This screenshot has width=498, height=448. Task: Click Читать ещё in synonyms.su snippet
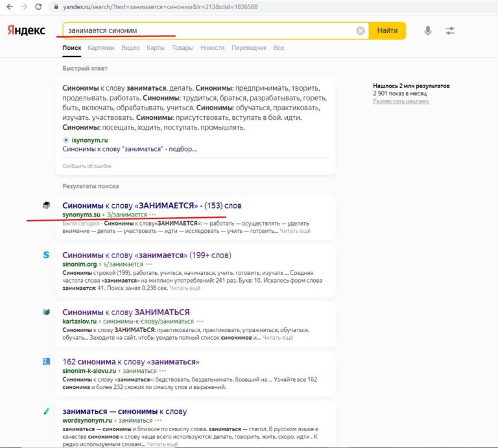[x=295, y=231]
